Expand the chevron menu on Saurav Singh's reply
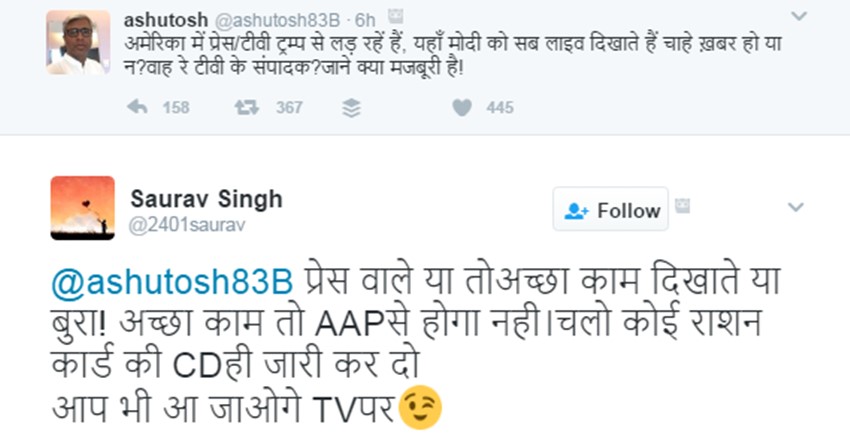The height and width of the screenshot is (445, 850). [x=796, y=207]
